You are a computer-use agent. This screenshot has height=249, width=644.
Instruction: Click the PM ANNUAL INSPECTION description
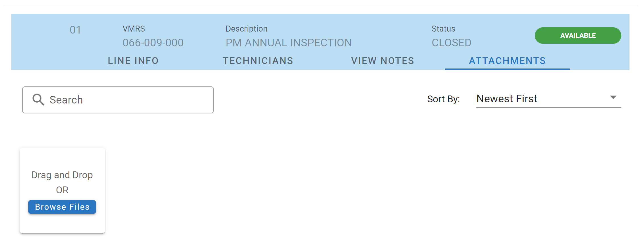(x=289, y=43)
